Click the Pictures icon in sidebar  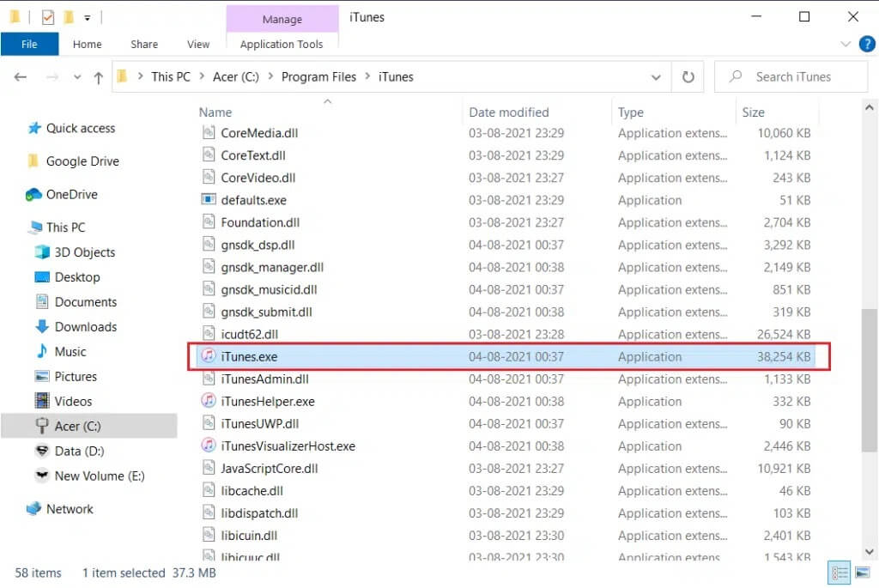pyautogui.click(x=42, y=376)
